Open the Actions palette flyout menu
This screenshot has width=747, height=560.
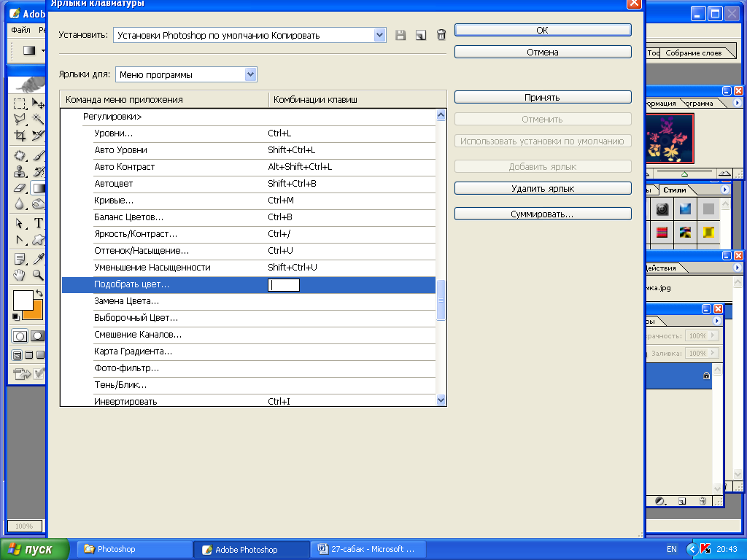[x=737, y=268]
